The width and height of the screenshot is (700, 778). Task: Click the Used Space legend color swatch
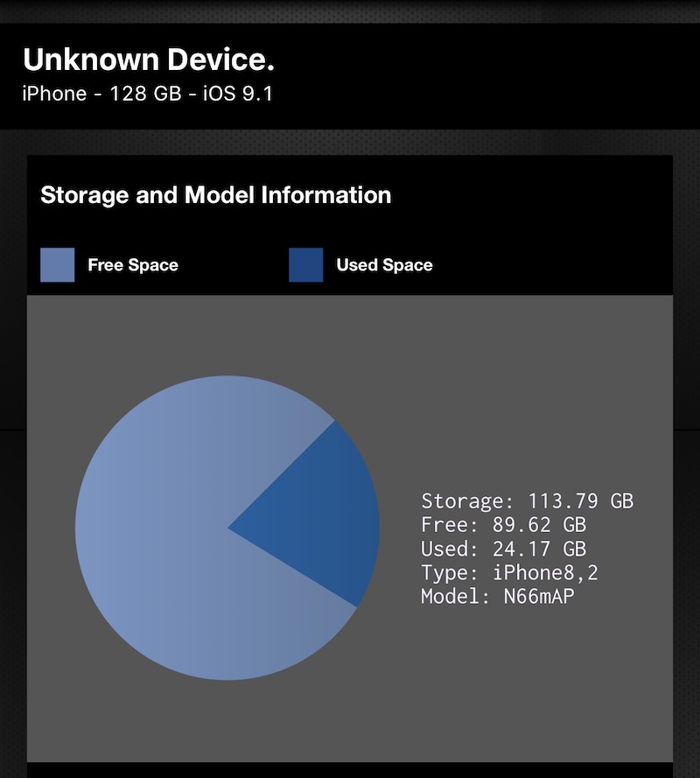click(x=306, y=265)
